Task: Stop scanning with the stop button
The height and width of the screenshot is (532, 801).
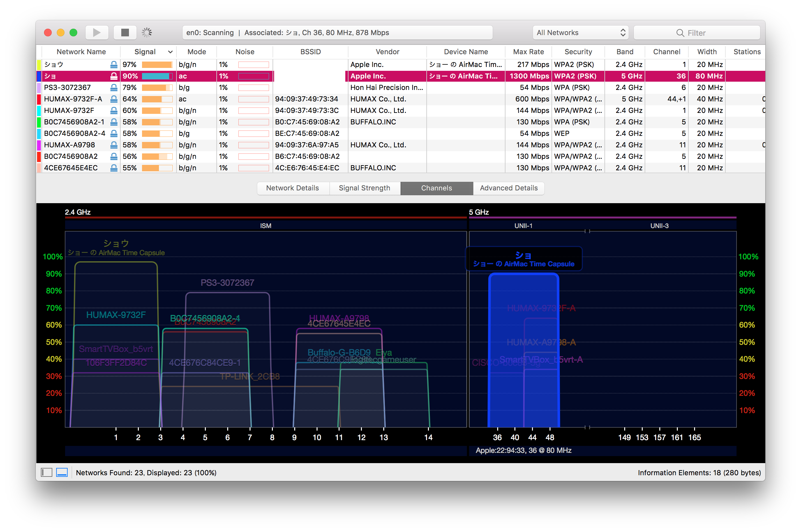Action: 125,33
